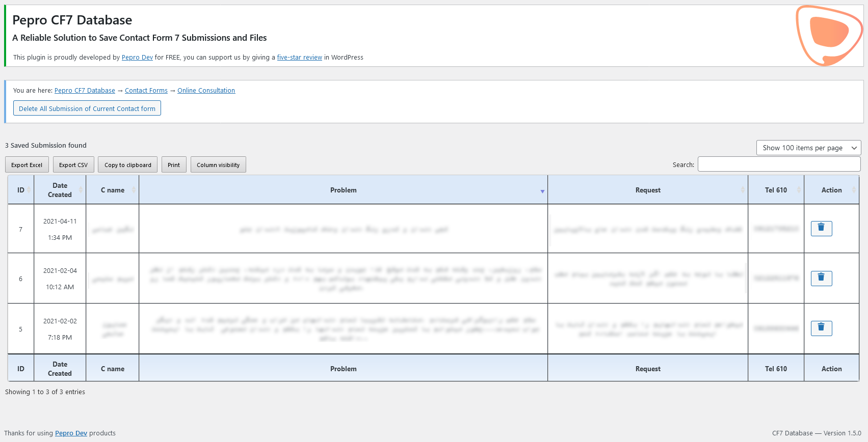Sort table by ID column header
The width and height of the screenshot is (868, 442).
pos(21,190)
